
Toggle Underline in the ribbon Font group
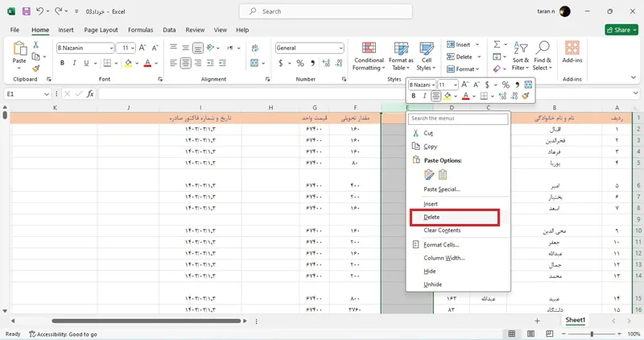[x=86, y=63]
